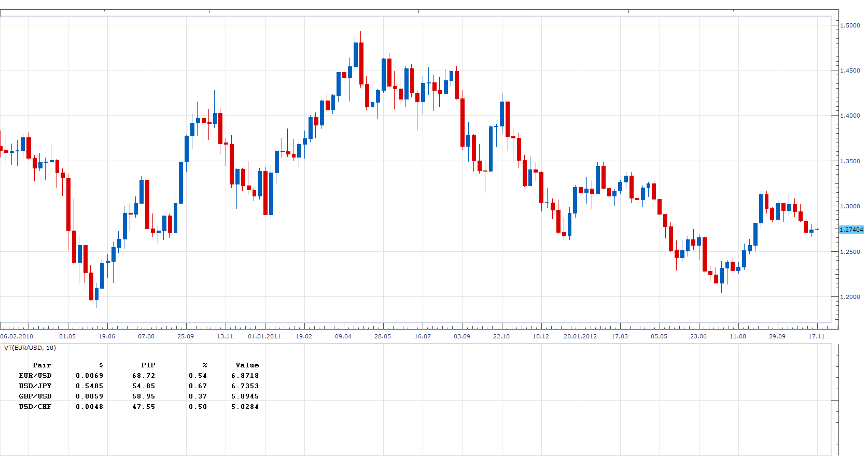
Task: Click the USD/CHF dollar value 0.0048
Action: pos(90,407)
